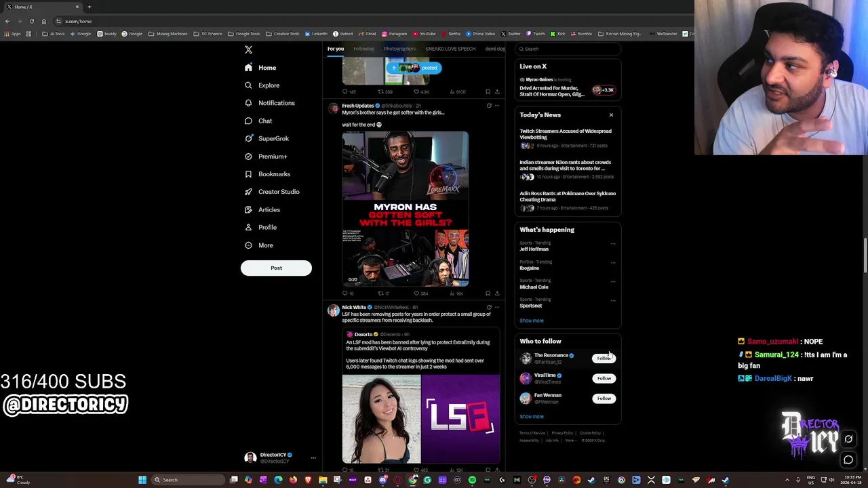Expand the AI Tools bookmark folder
This screenshot has width=868, height=488.
[54, 34]
